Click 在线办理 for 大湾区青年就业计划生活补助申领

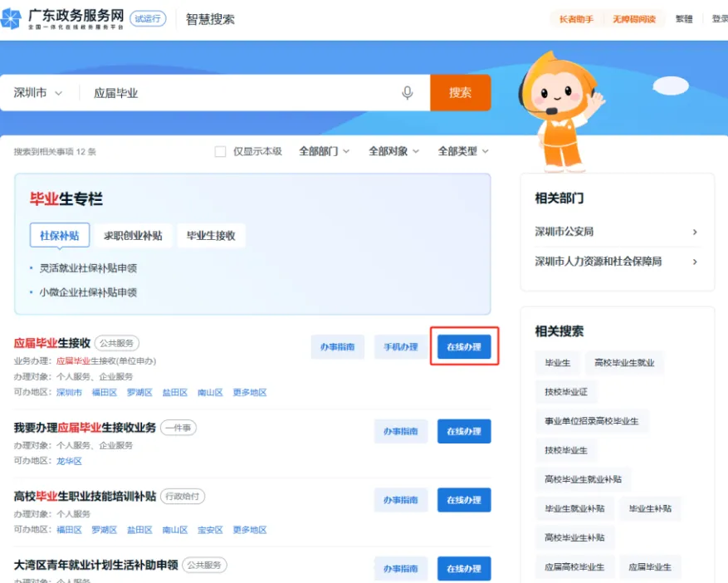coord(464,569)
